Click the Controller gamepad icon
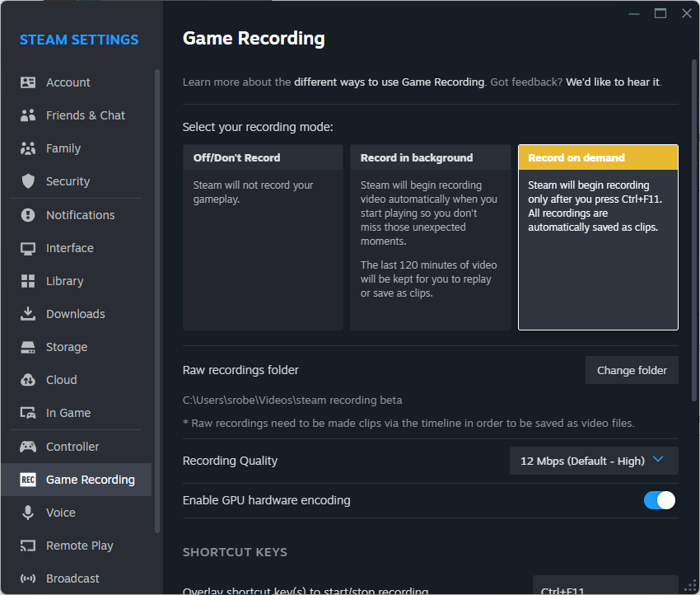Viewport: 700px width, 595px height. 28,446
